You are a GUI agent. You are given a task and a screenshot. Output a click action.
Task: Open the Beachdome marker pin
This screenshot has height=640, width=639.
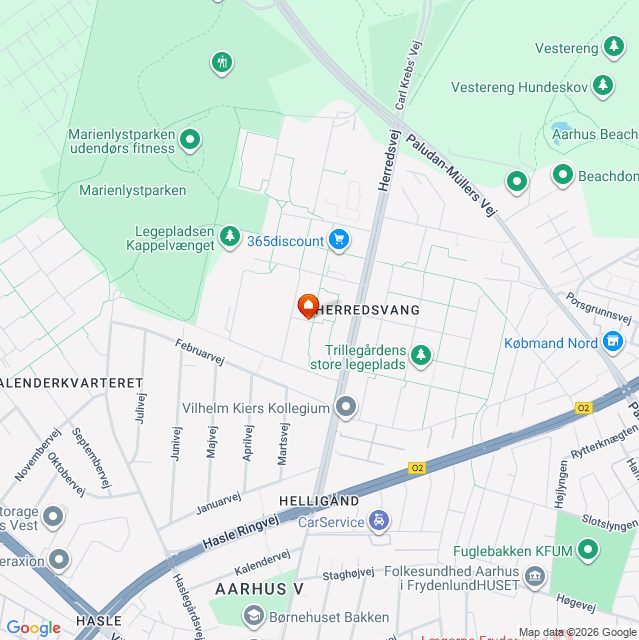click(563, 175)
